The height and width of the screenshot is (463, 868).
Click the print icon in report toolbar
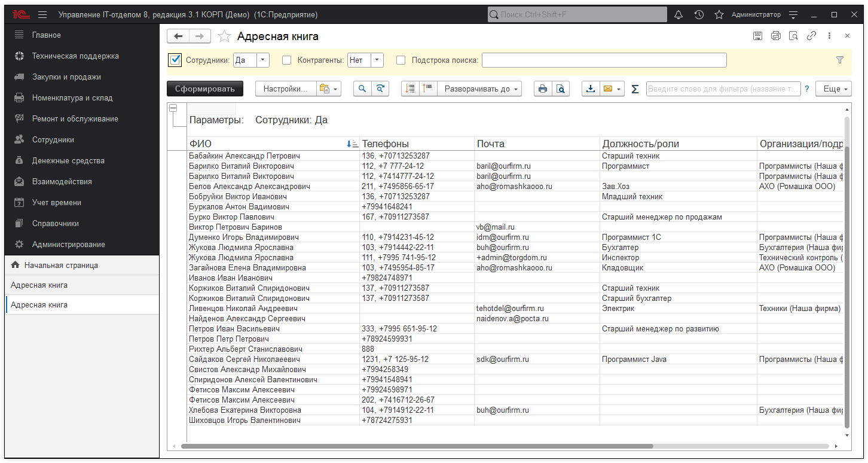(x=542, y=89)
